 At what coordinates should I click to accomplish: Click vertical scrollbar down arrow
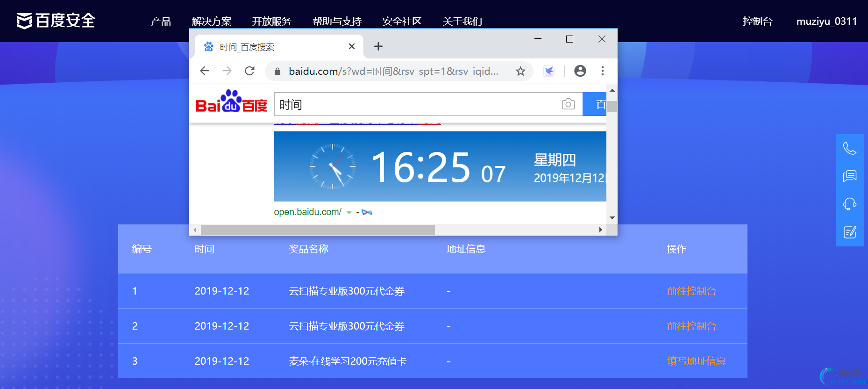(x=612, y=218)
